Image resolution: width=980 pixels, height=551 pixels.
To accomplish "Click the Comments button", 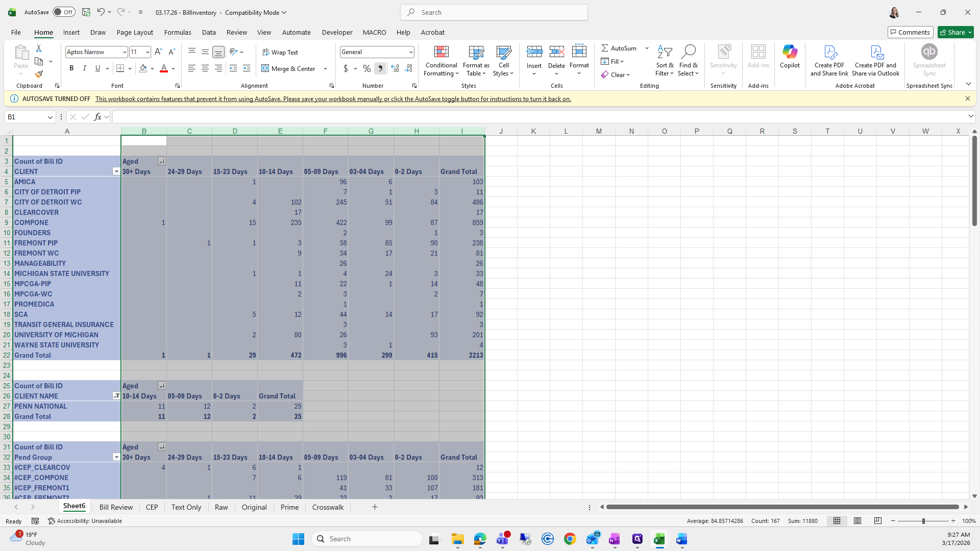I will (x=910, y=32).
